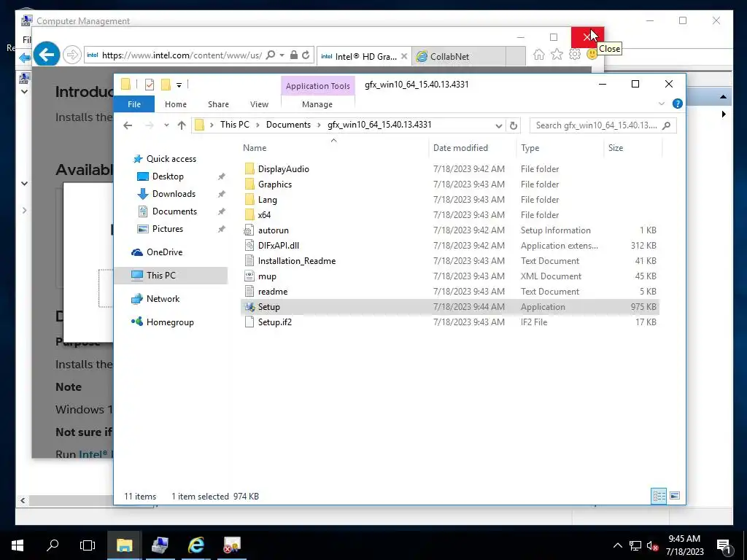Open the address bar history dropdown
The image size is (747, 560).
[x=498, y=125]
